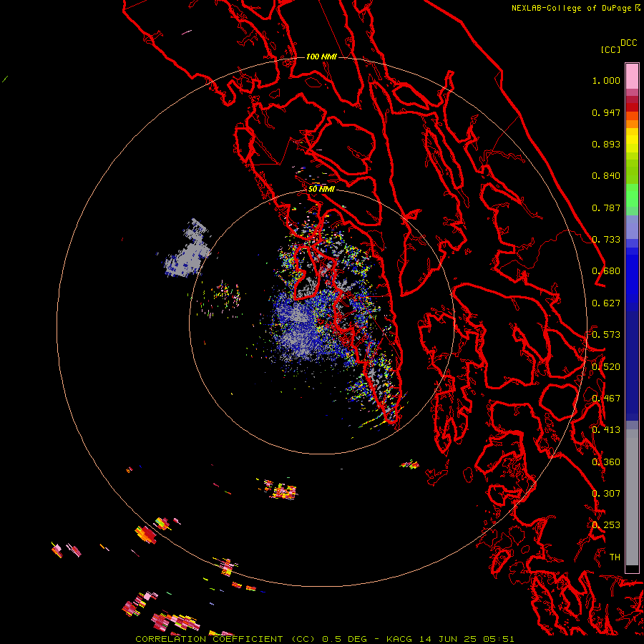
Task: Click the TH threshold label on the scale
Action: pos(615,557)
